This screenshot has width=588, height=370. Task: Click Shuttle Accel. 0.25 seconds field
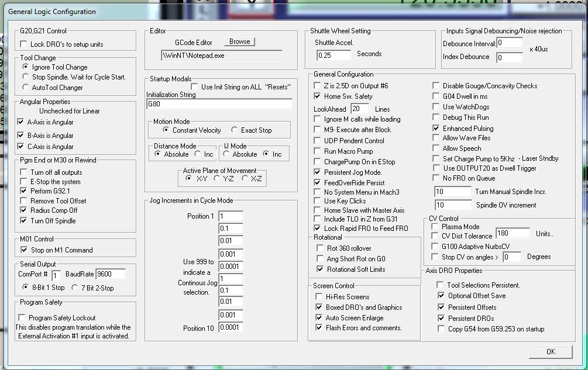pyautogui.click(x=333, y=56)
